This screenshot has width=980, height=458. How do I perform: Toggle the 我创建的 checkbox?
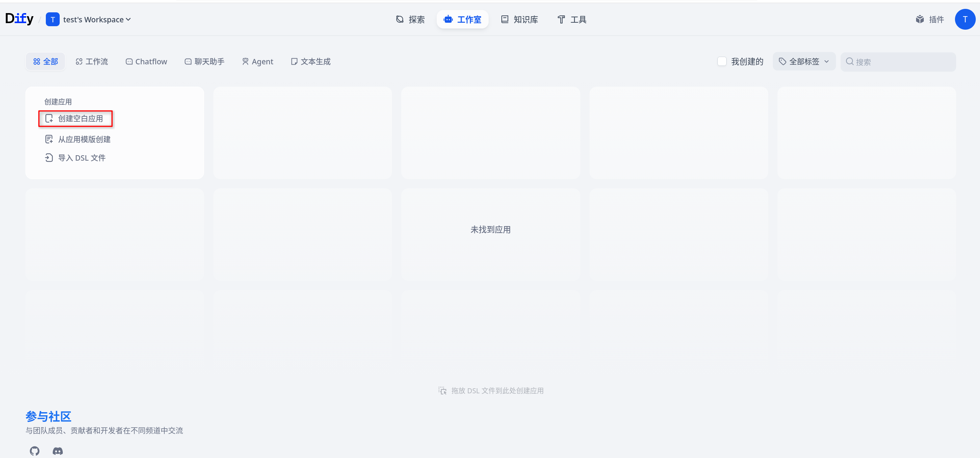(722, 61)
